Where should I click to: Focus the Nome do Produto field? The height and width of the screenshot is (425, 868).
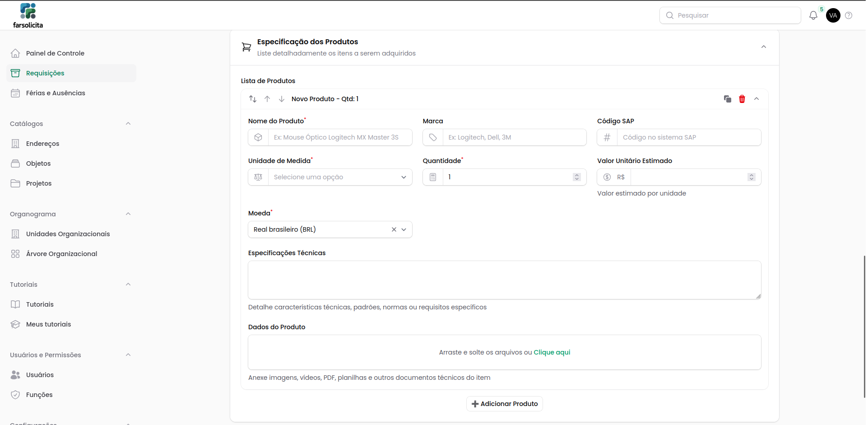[x=330, y=137]
